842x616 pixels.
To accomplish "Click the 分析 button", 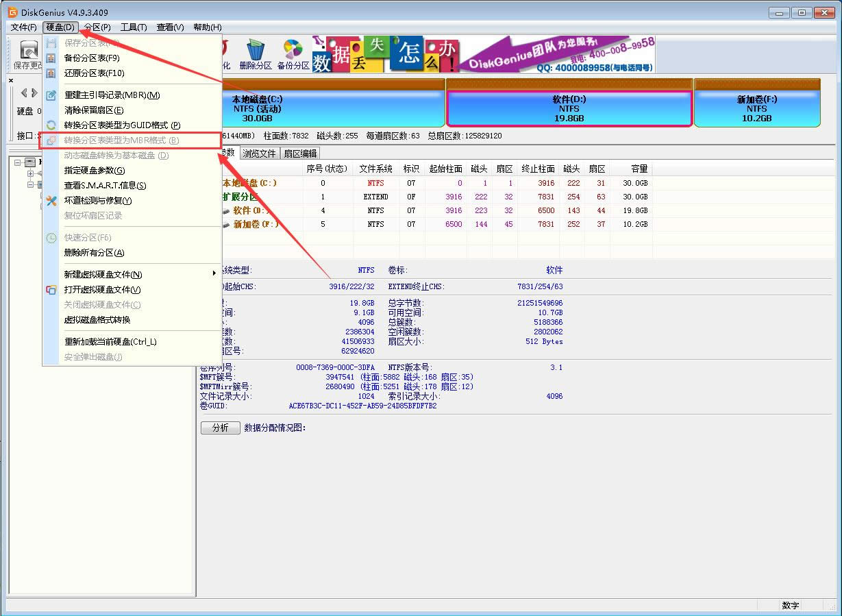I will (x=219, y=428).
